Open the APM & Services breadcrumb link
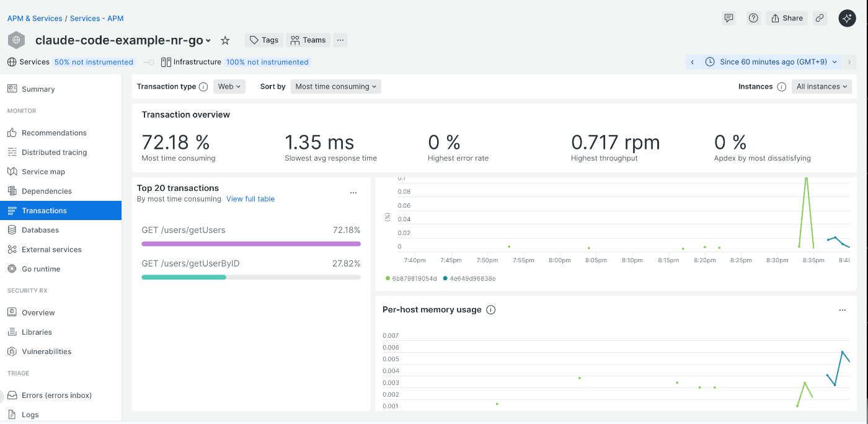 [x=35, y=19]
